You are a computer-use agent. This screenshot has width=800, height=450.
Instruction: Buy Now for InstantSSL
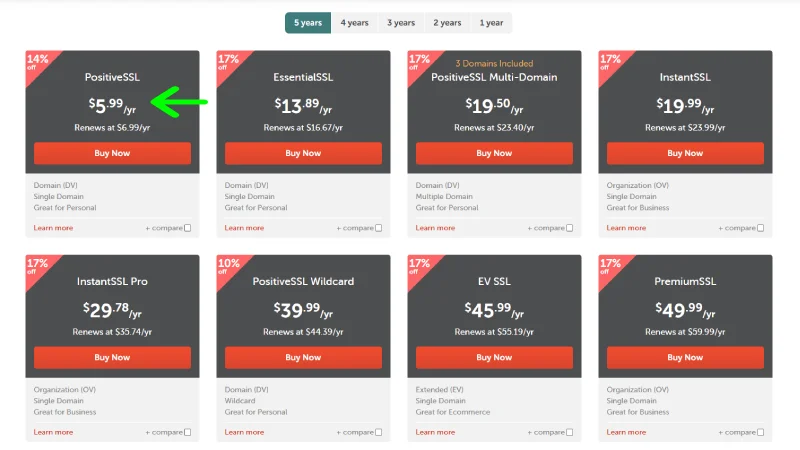(x=685, y=153)
